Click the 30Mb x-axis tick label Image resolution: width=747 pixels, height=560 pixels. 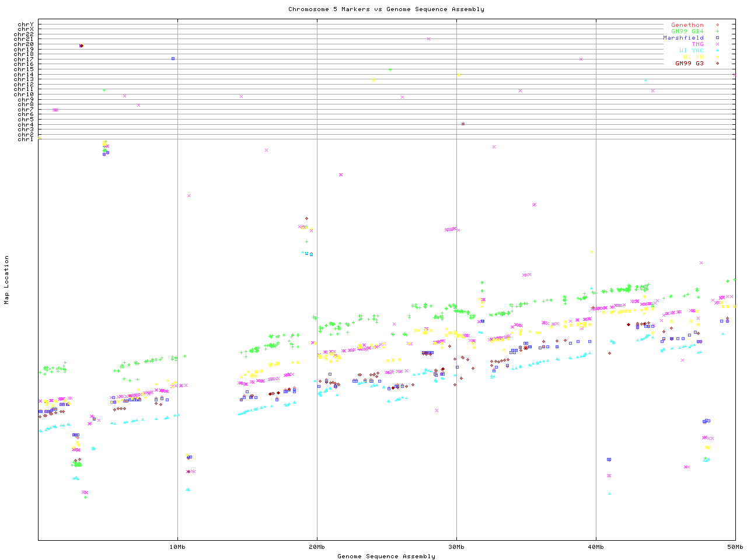tap(456, 547)
